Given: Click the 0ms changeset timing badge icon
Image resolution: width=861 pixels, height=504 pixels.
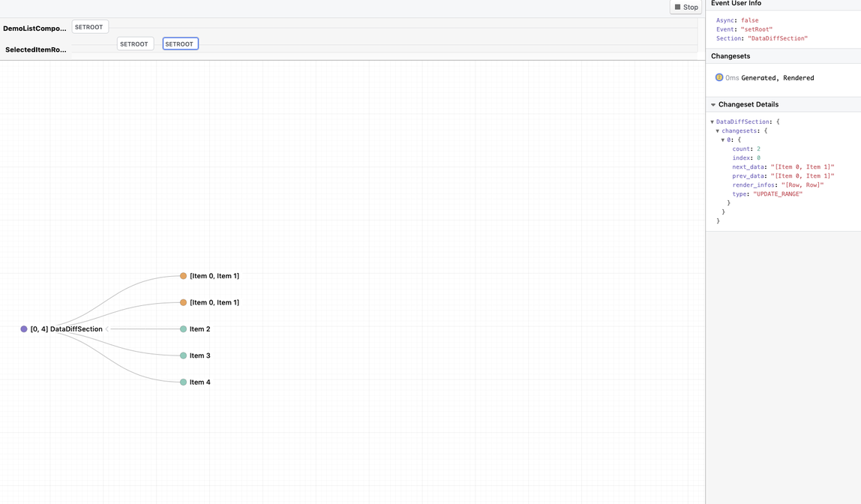Looking at the screenshot, I should [719, 78].
